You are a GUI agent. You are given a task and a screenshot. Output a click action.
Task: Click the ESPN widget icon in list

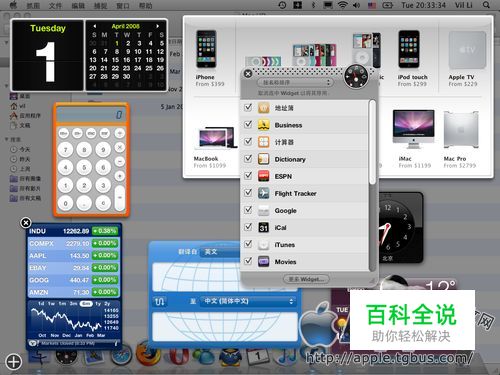(264, 176)
